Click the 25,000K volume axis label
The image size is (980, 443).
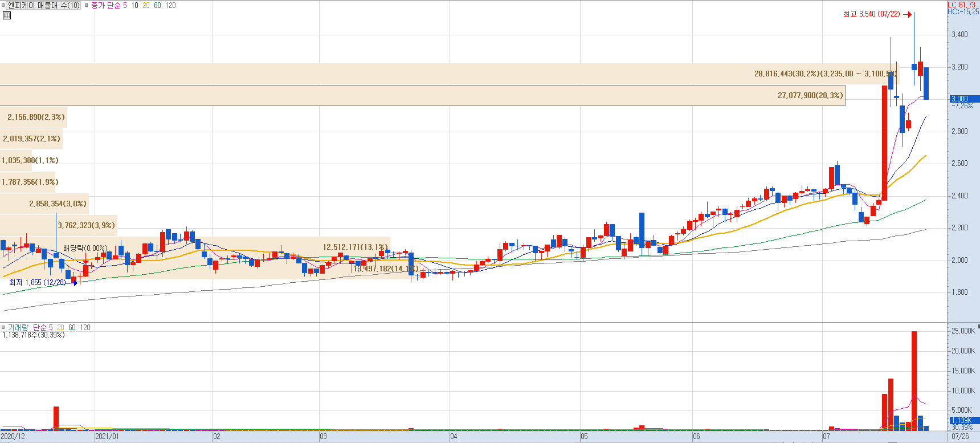963,331
